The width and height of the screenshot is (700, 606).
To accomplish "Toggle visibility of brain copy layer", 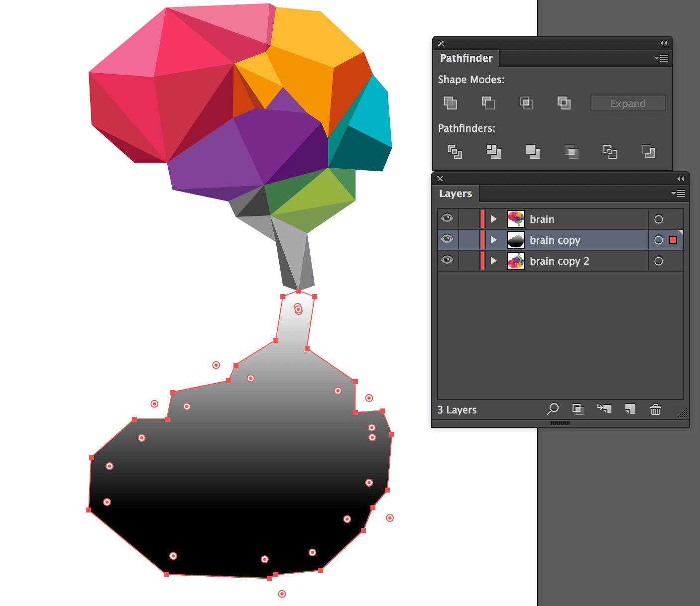I will [x=447, y=239].
